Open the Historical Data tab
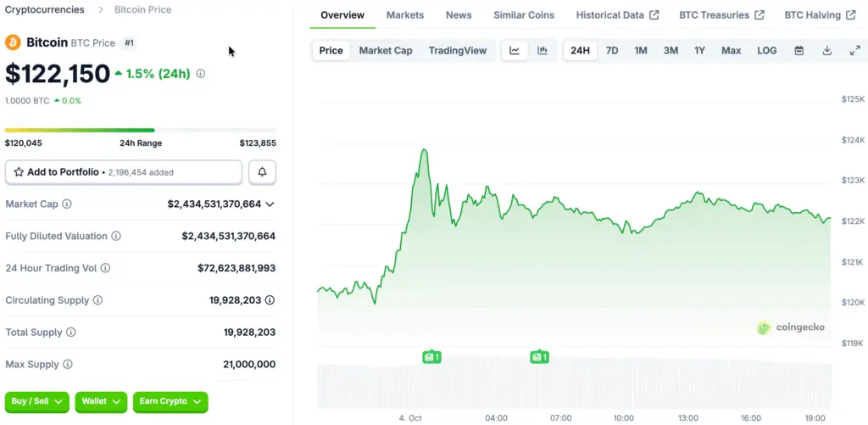The image size is (868, 425). [x=617, y=15]
